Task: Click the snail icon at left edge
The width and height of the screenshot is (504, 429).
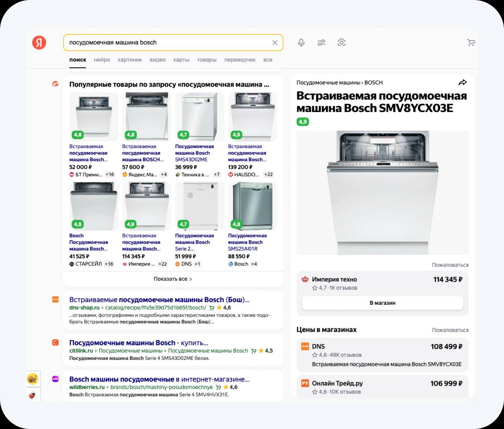Action: (33, 379)
